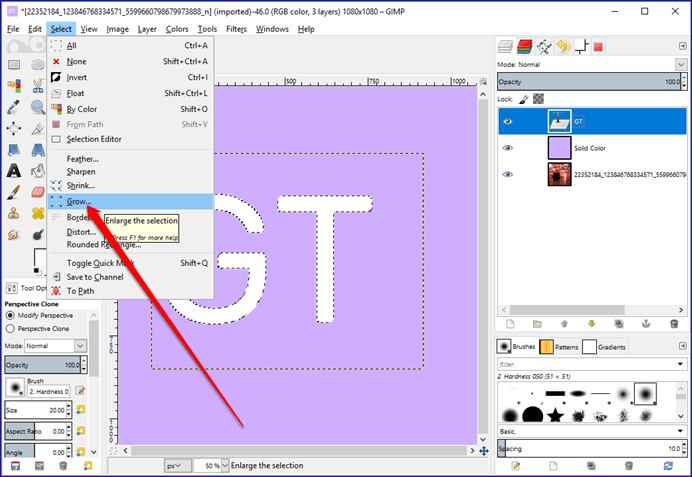This screenshot has width=692, height=477.
Task: Increase Size value with stepper arrow
Action: (69, 406)
